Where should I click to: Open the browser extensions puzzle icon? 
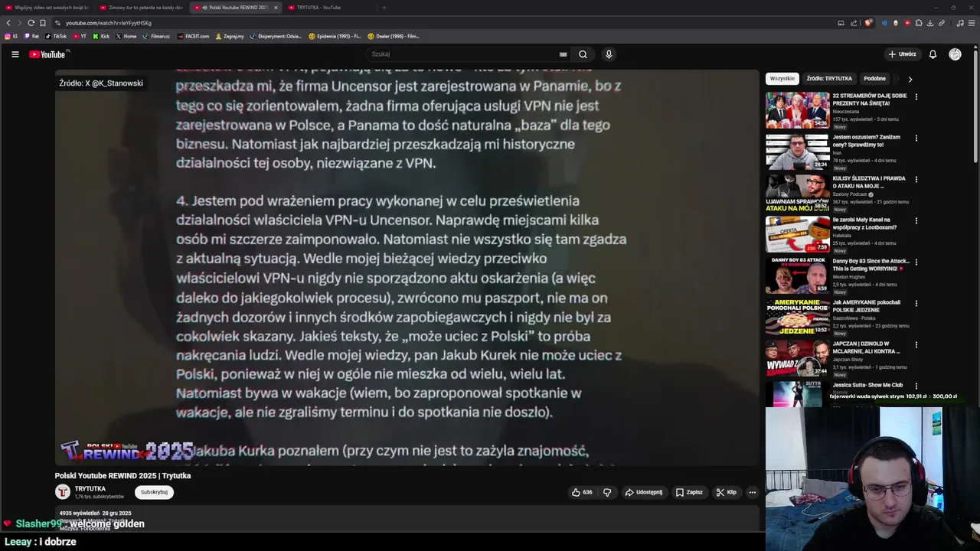pyautogui.click(x=919, y=23)
